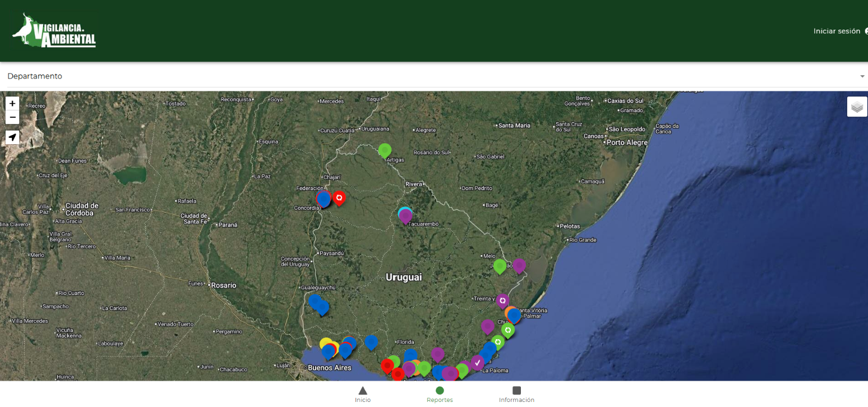
Task: Switch to the Información tab
Action: [516, 395]
